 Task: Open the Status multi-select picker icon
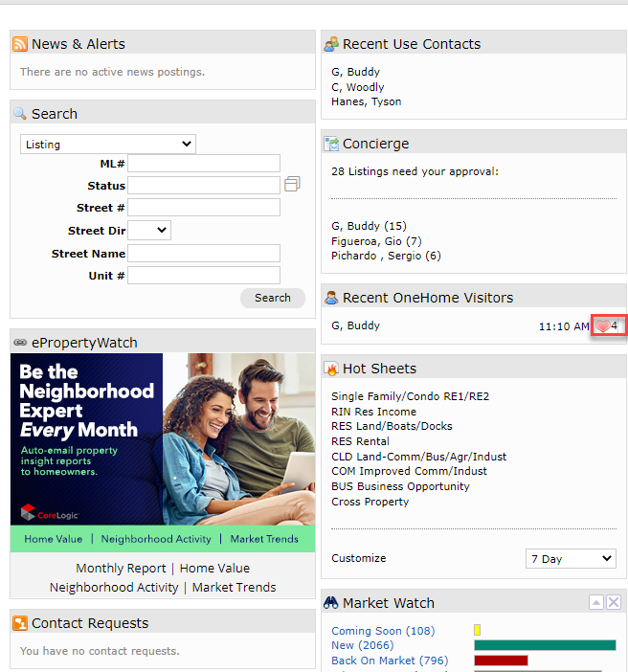(x=292, y=184)
